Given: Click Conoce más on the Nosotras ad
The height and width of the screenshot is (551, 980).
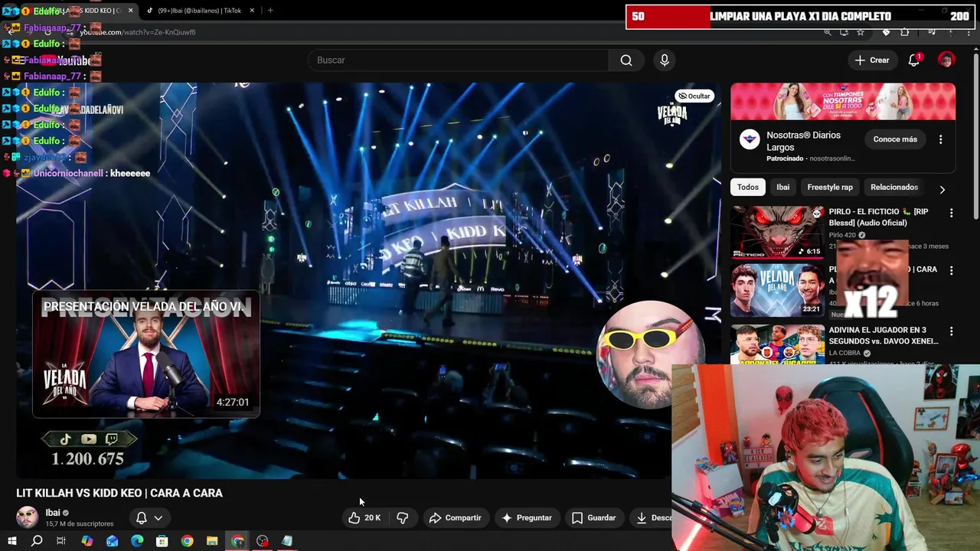Looking at the screenshot, I should coord(895,139).
